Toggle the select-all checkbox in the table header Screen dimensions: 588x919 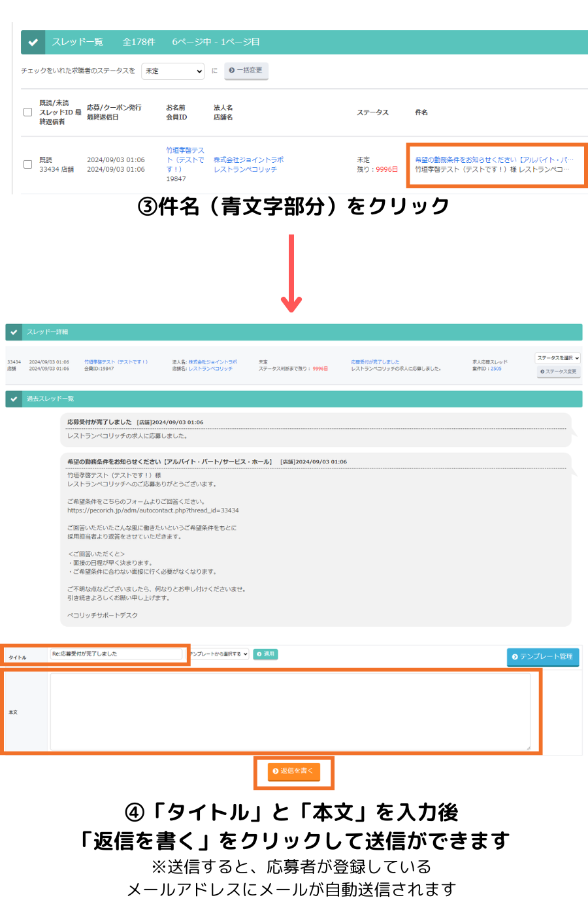pos(27,112)
